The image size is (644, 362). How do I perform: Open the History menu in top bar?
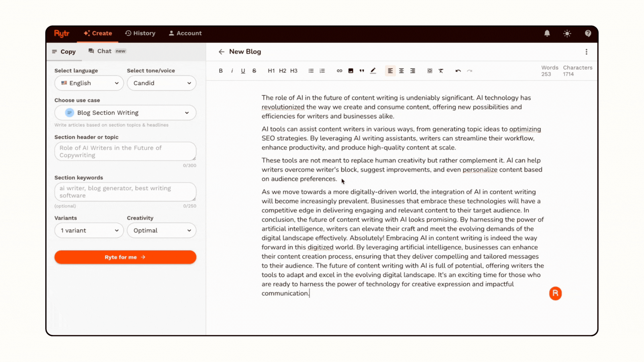(140, 33)
